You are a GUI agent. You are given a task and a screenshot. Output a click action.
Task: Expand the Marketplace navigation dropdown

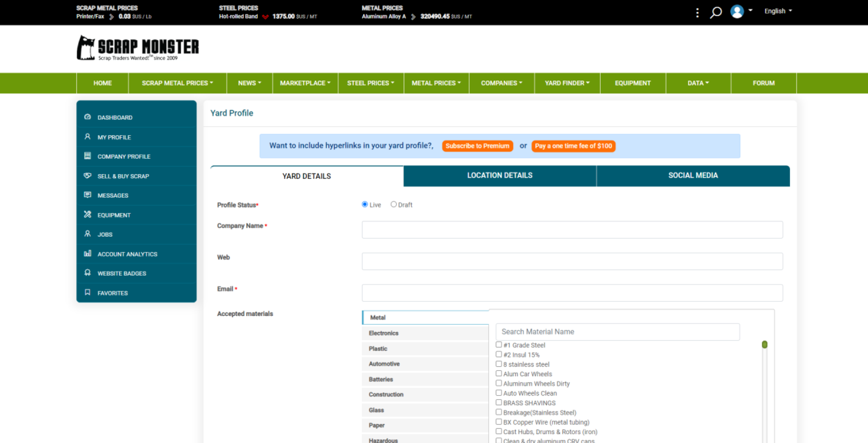pos(305,83)
